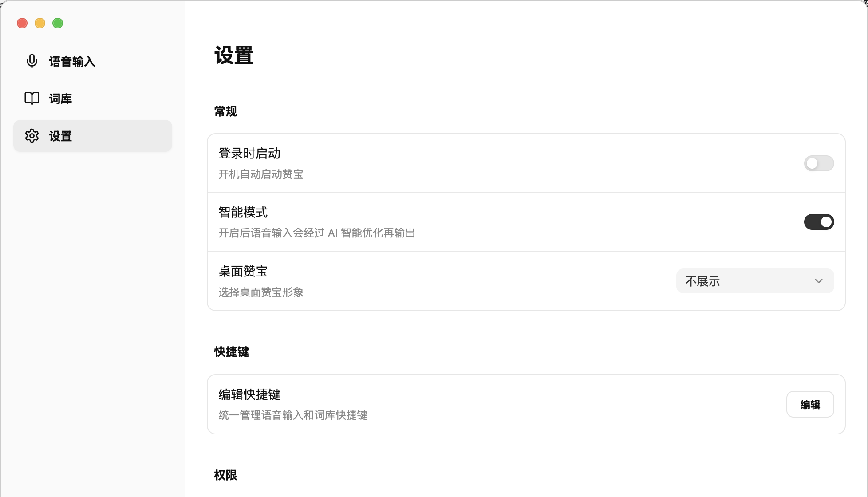868x497 pixels.
Task: Click the 桌面赞宝 row title
Action: pos(243,271)
